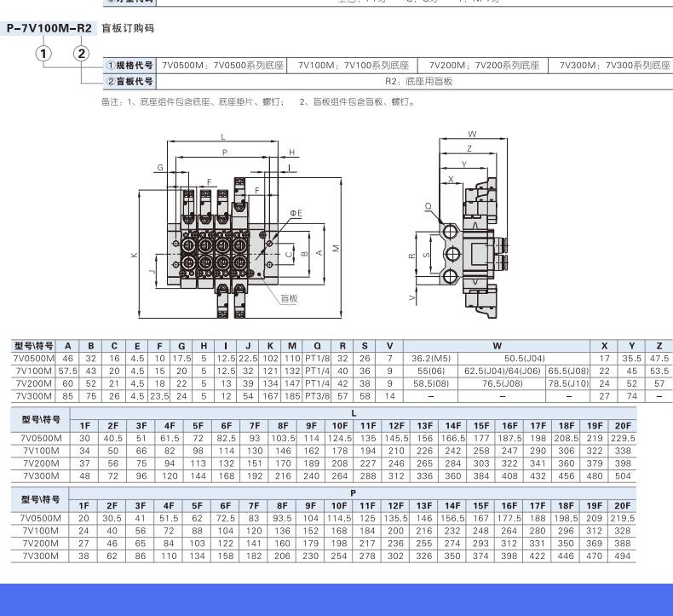The image size is (673, 616).
Task: Click the L header of the length table
Action: point(354,413)
